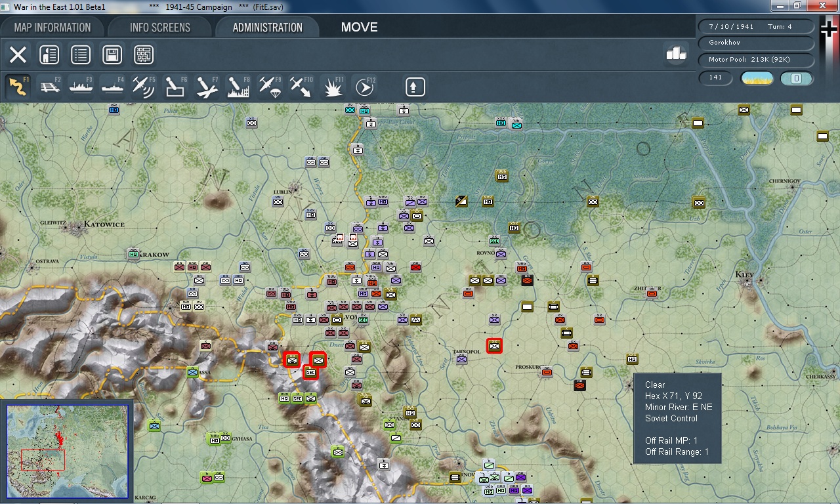Image resolution: width=840 pixels, height=504 pixels.
Task: Select the F10 air transfer icon
Action: click(301, 87)
